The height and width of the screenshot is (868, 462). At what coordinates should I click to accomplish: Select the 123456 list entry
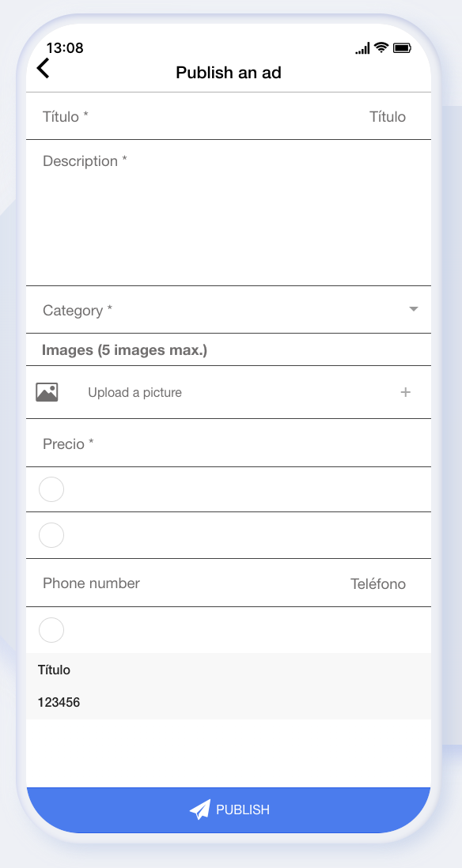(228, 703)
